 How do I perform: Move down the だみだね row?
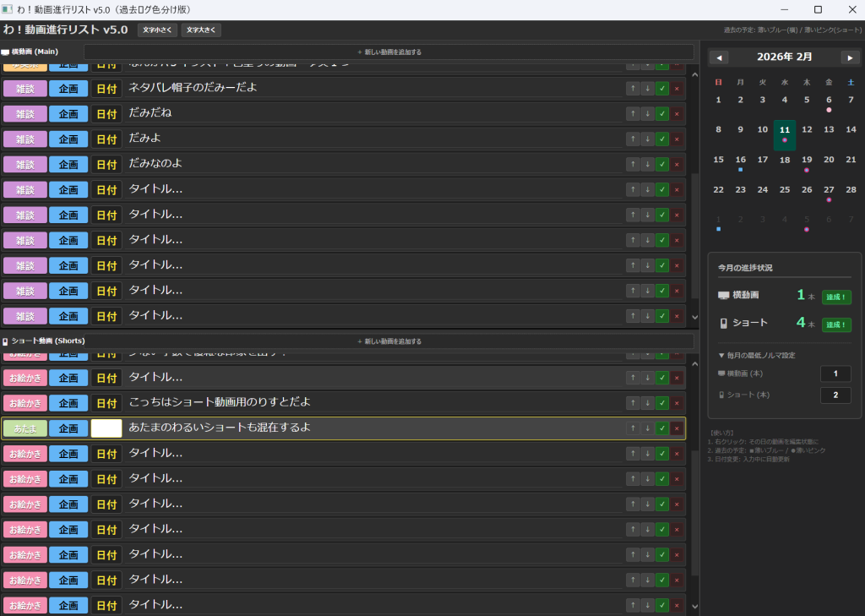point(647,113)
